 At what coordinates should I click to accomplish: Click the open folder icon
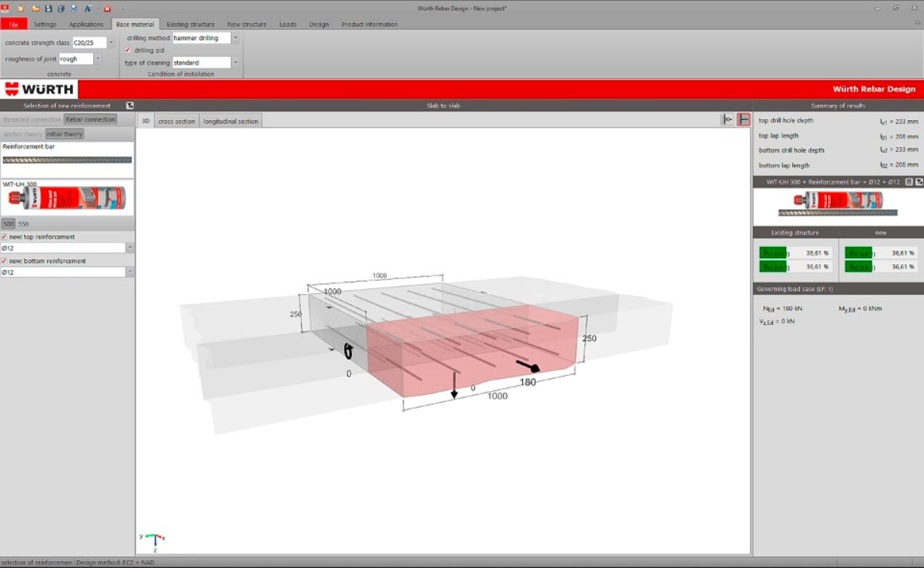coord(35,8)
